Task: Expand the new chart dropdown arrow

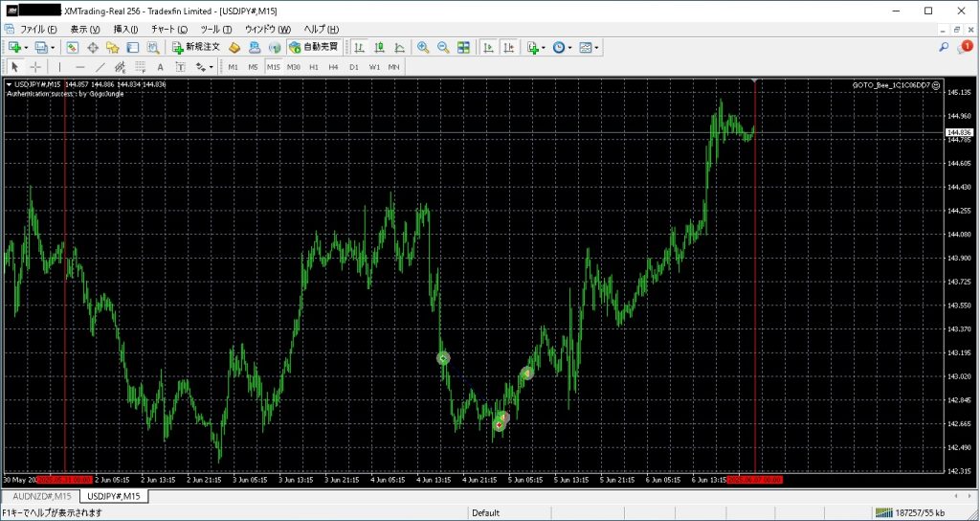Action: coord(26,47)
